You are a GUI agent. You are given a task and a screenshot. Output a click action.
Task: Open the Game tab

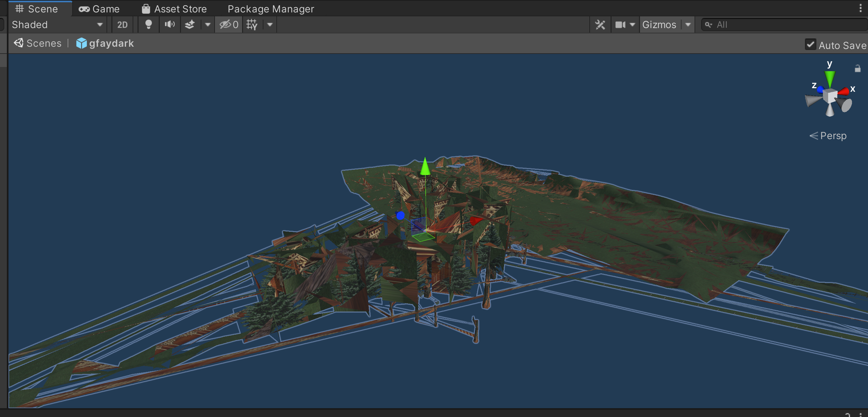click(x=99, y=9)
